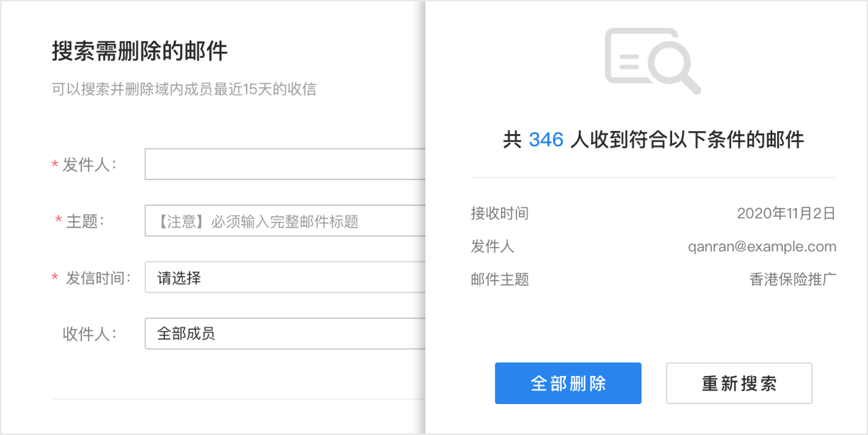Click the 发件人 label in results panel
Screen dimensions: 868x435
[492, 246]
